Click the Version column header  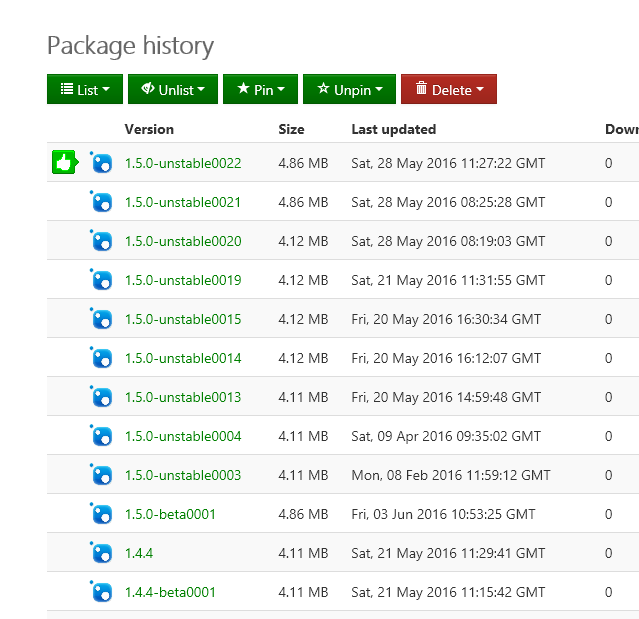tap(149, 129)
